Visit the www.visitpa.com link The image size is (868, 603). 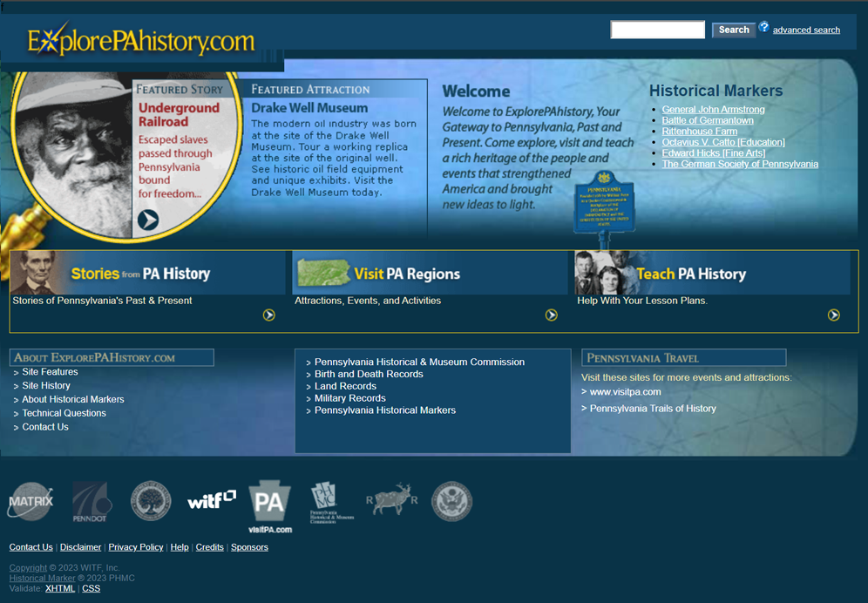click(626, 392)
